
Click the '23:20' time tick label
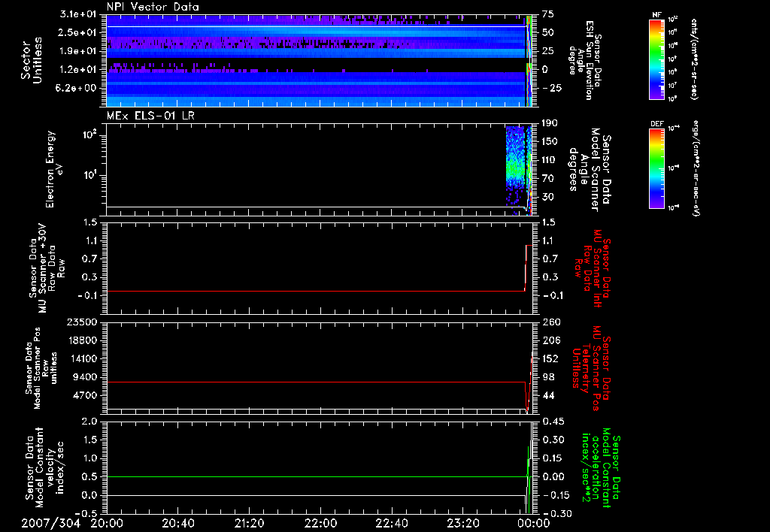click(x=462, y=523)
